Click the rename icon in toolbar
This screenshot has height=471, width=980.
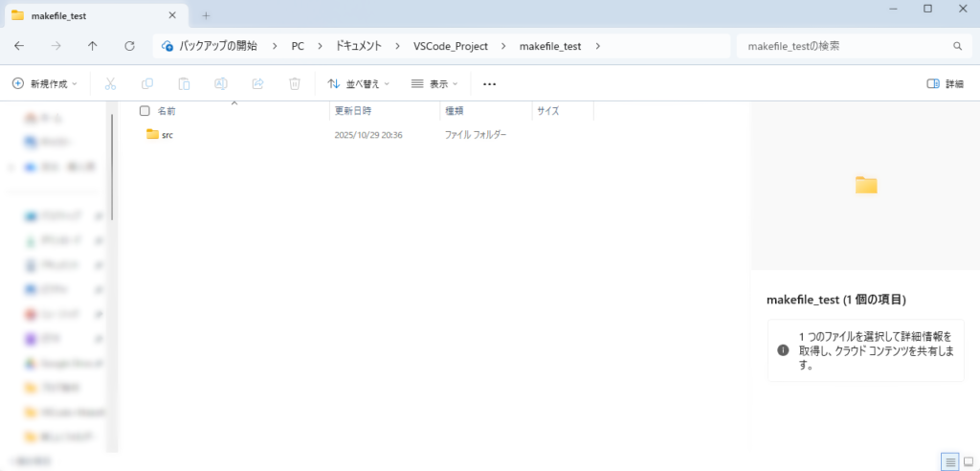coord(220,84)
